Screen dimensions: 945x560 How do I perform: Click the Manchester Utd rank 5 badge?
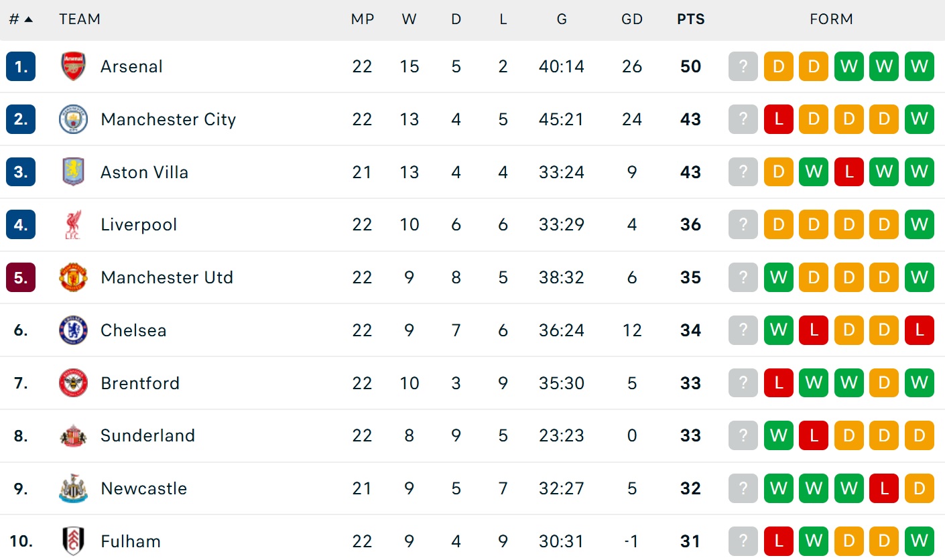point(21,277)
